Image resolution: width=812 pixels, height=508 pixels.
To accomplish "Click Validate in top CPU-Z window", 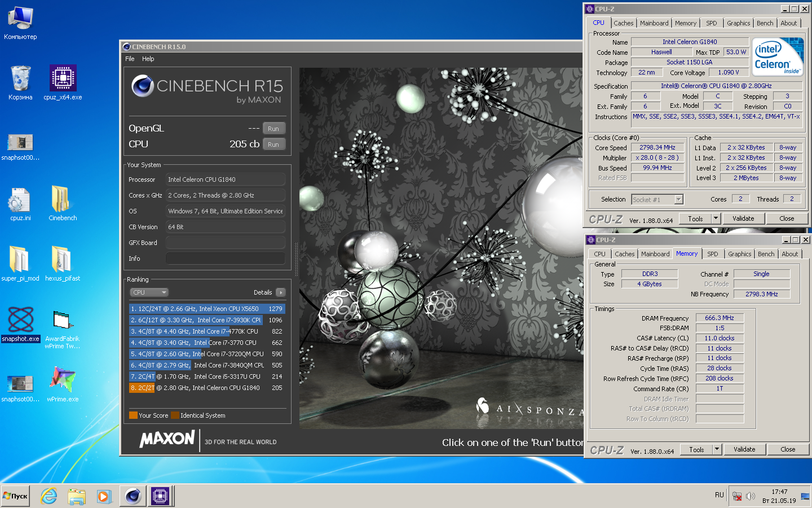I will point(743,218).
